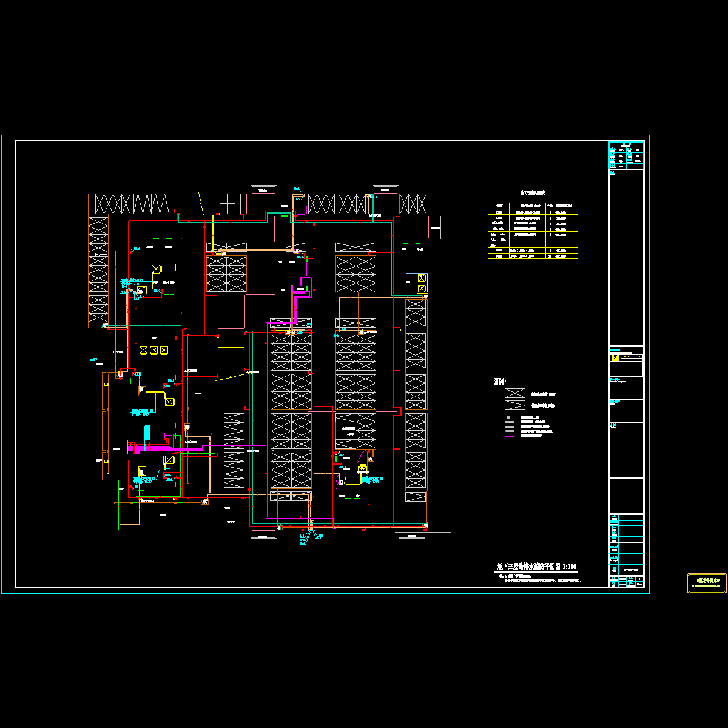
Task: Click the single-diagonal rectangle legend symbol
Action: tap(515, 405)
